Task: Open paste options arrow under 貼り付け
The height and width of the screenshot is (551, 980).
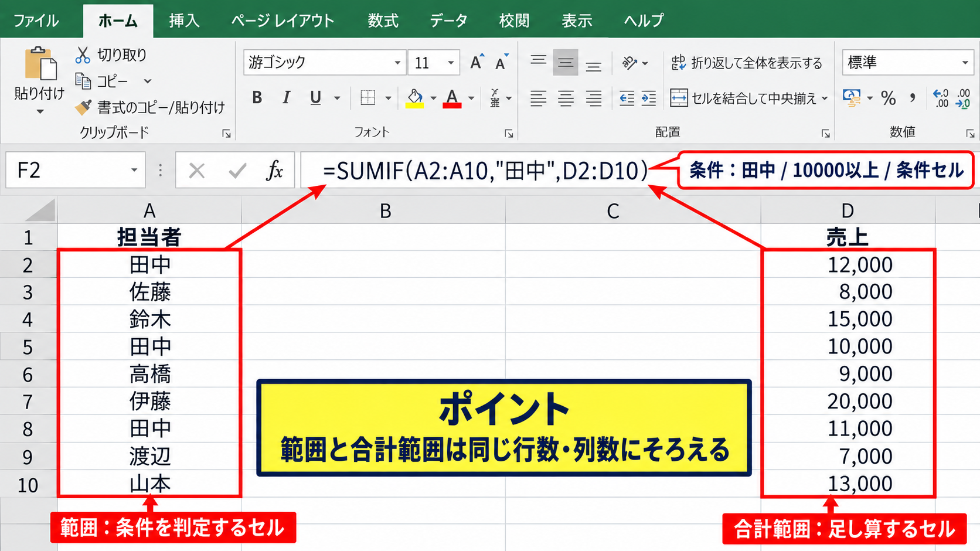Action: 40,111
